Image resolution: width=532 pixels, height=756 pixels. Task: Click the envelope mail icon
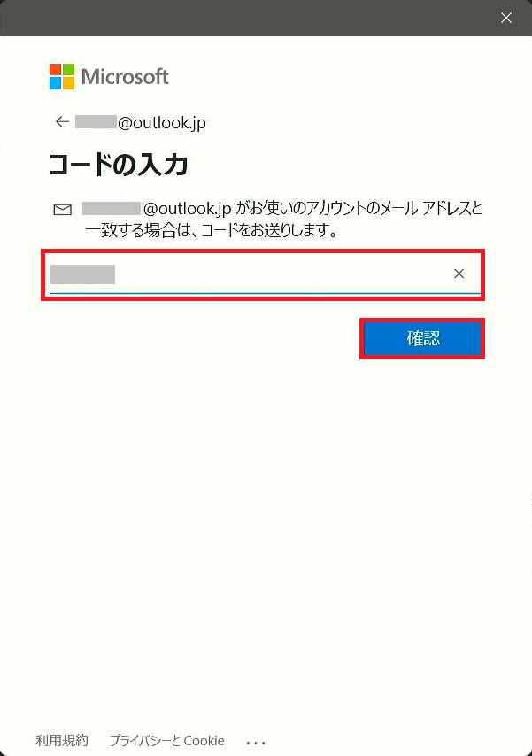point(63,209)
